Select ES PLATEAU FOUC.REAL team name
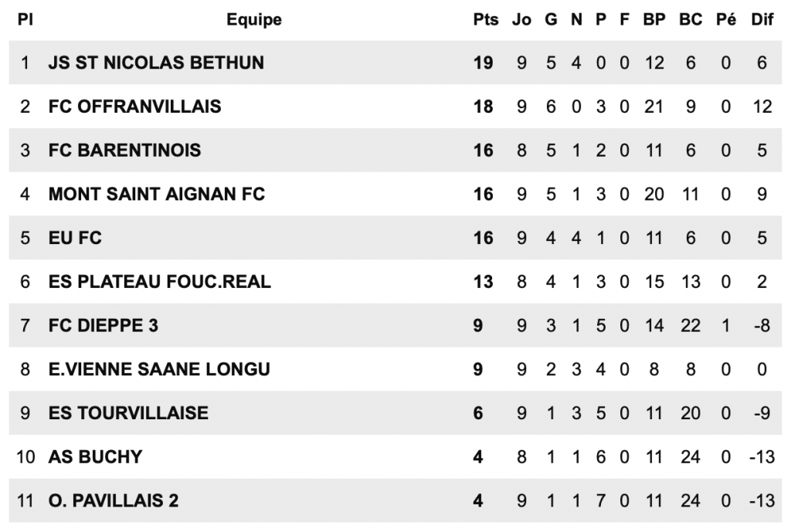 tap(159, 282)
